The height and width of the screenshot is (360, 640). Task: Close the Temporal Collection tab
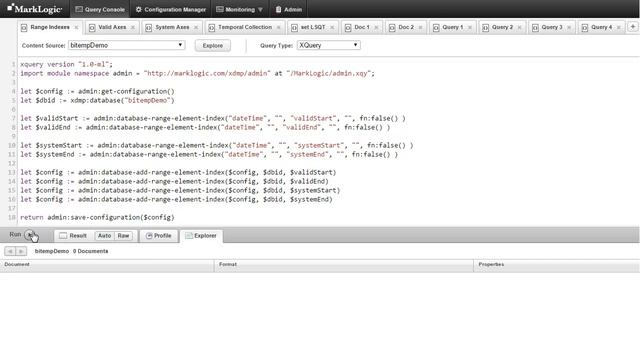click(x=278, y=27)
